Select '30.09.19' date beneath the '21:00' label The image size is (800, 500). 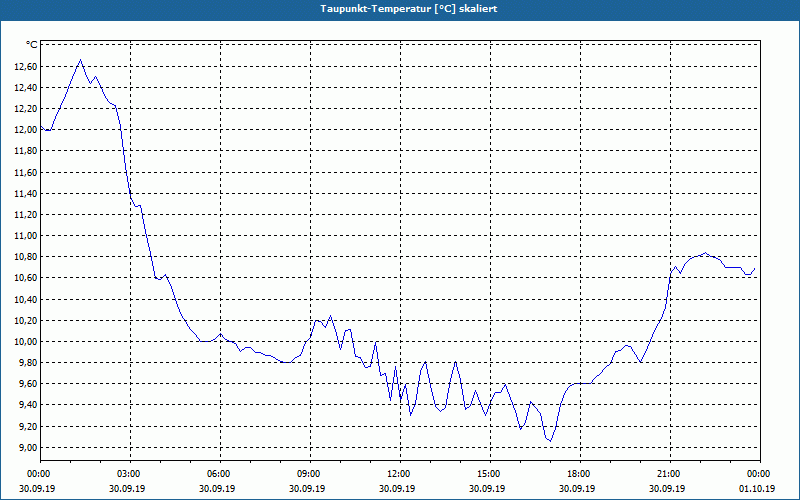point(667,489)
